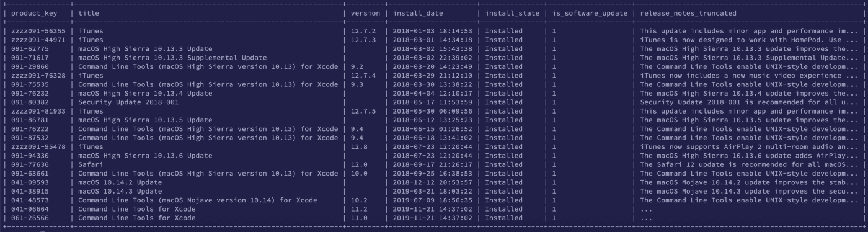Select product key 091-80382
868x232 pixels.
click(x=30, y=102)
